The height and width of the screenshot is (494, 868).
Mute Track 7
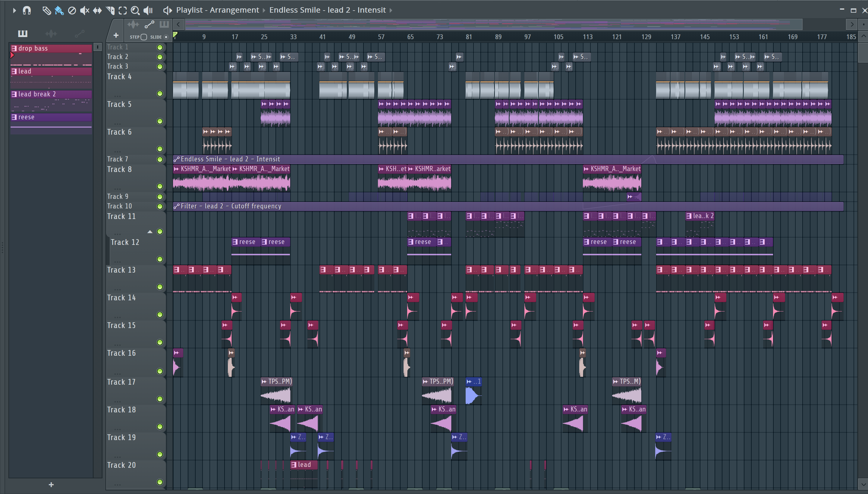(159, 159)
